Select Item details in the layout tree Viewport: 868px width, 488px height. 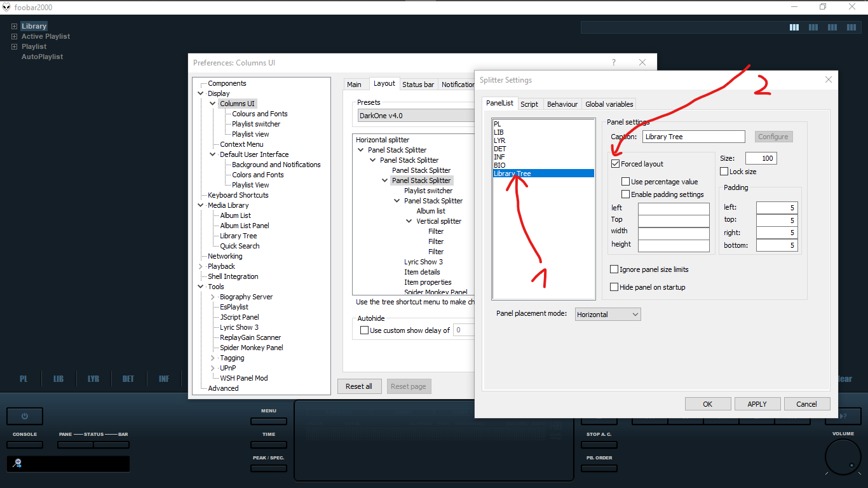click(422, 272)
